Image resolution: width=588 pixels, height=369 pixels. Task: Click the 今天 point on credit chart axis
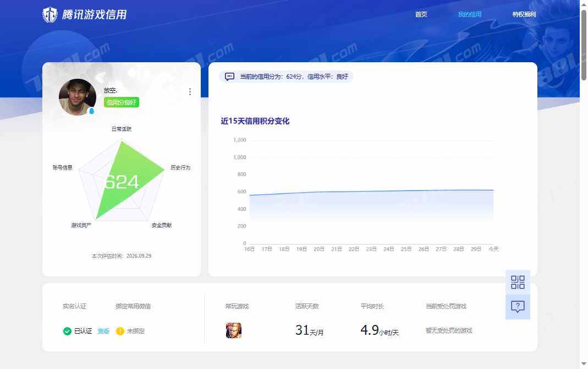click(x=493, y=249)
